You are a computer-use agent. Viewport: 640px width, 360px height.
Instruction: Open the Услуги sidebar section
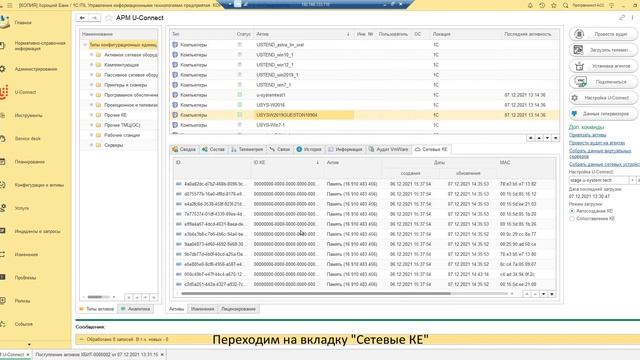click(x=22, y=208)
